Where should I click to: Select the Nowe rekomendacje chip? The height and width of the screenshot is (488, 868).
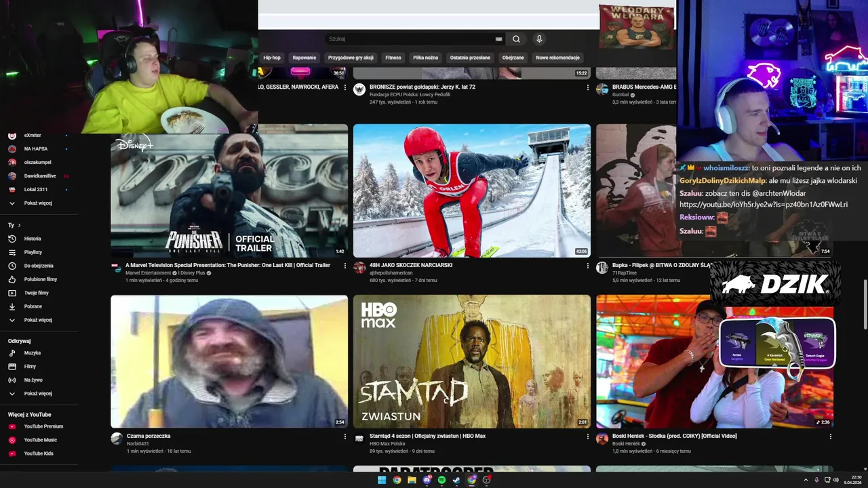point(557,58)
